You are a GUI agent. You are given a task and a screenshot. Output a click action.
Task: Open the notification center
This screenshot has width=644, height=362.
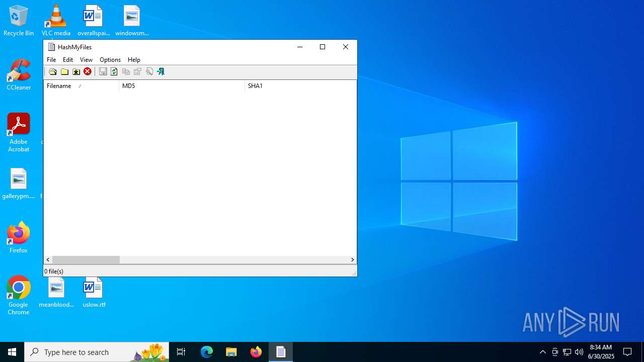pos(627,352)
